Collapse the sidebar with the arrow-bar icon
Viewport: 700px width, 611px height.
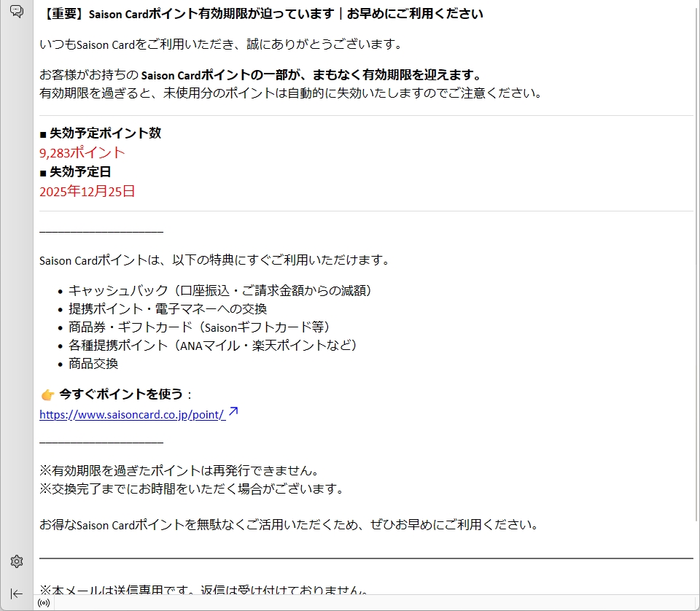16,594
